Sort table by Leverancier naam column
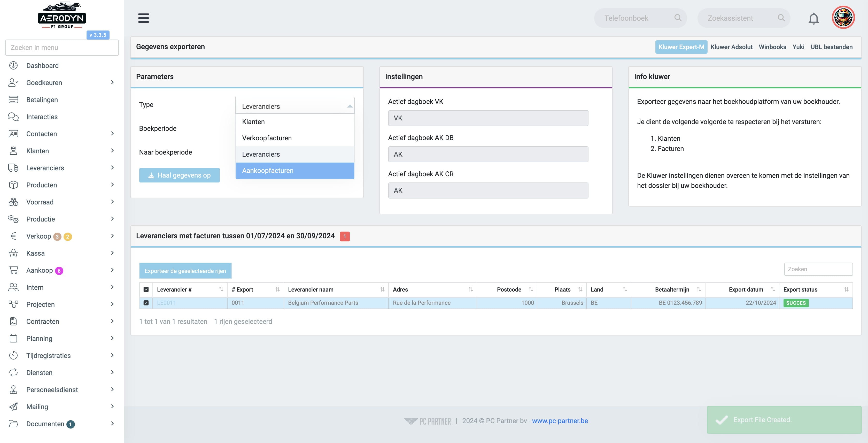Image resolution: width=868 pixels, height=443 pixels. point(336,289)
